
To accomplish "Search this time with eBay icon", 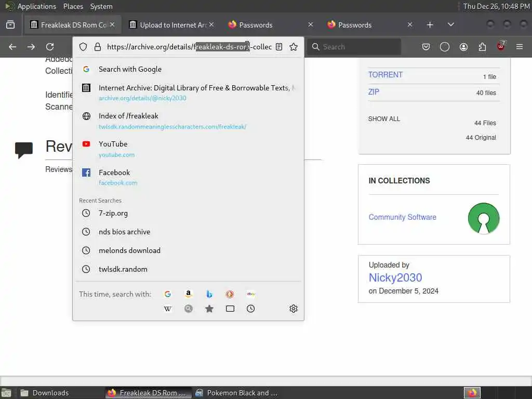I will (251, 294).
